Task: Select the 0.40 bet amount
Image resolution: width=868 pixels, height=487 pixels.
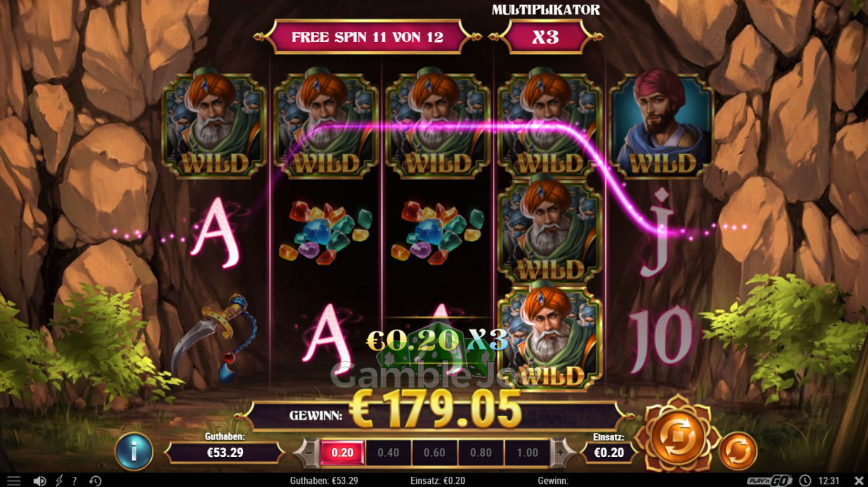Action: 388,453
